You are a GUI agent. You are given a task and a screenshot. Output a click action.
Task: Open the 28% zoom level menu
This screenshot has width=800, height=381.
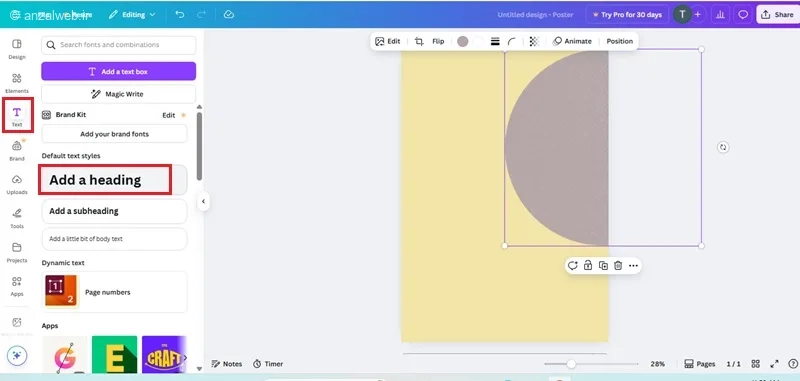coord(658,364)
